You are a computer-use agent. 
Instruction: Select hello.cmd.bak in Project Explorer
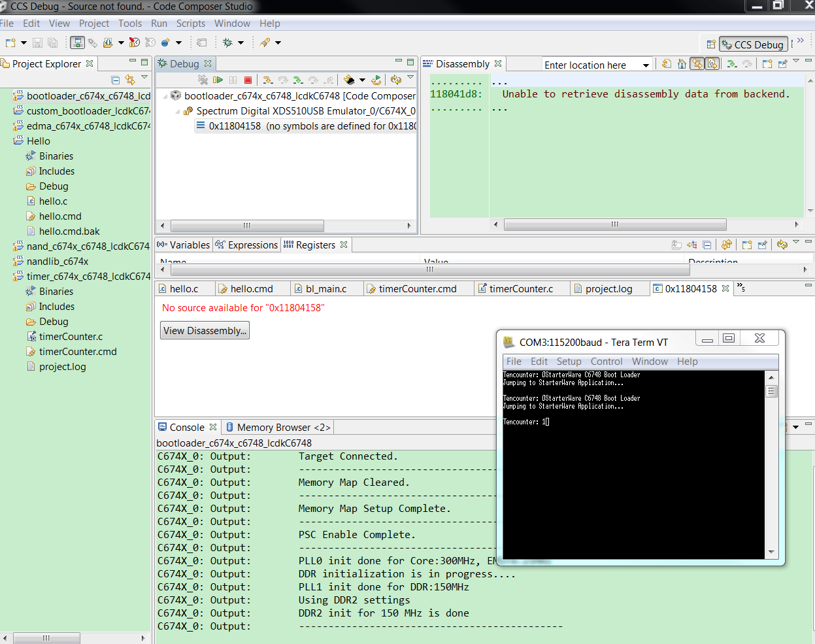coord(69,231)
